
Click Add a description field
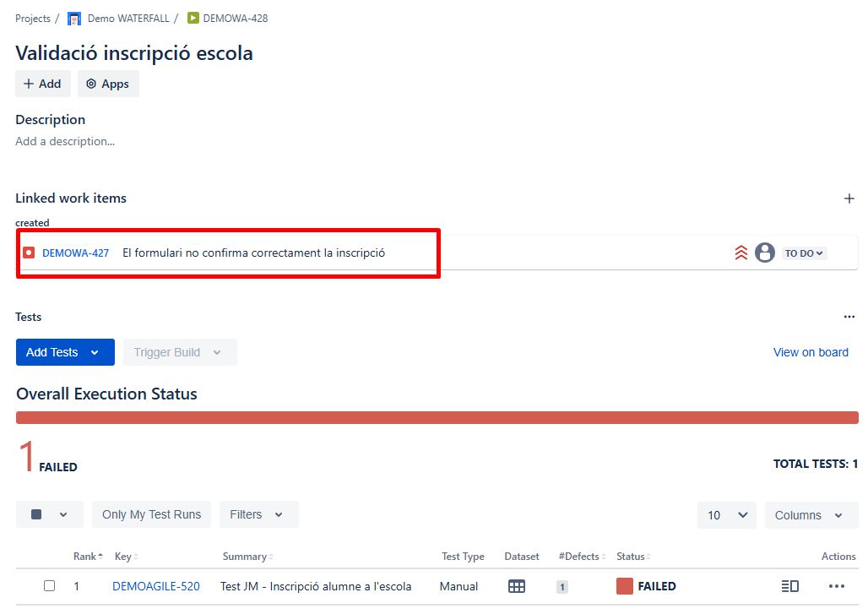coord(65,141)
